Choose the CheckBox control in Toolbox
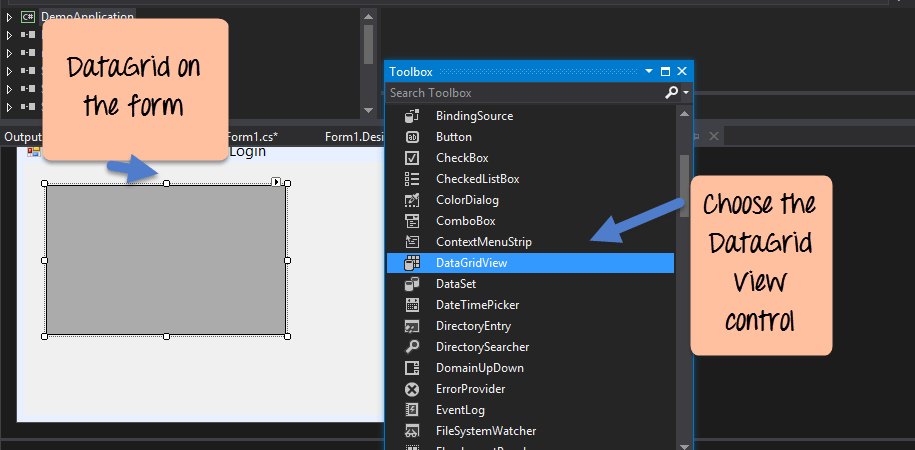This screenshot has height=450, width=915. tap(462, 158)
